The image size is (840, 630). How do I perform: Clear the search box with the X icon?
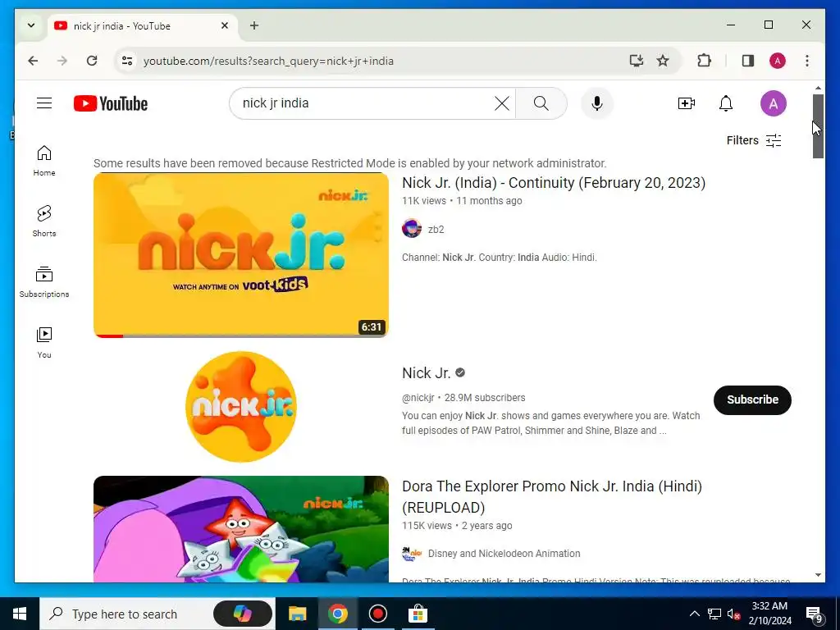502,103
